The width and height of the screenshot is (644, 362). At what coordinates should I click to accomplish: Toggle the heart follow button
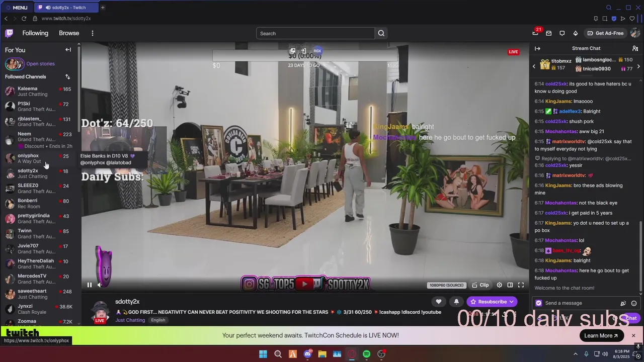[x=439, y=302]
